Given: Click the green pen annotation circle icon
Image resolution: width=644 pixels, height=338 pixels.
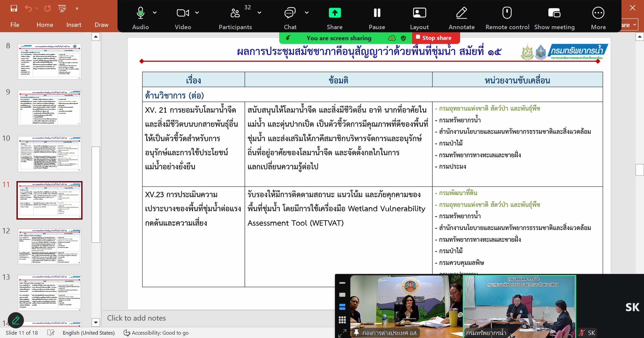Looking at the screenshot, I should (16, 320).
